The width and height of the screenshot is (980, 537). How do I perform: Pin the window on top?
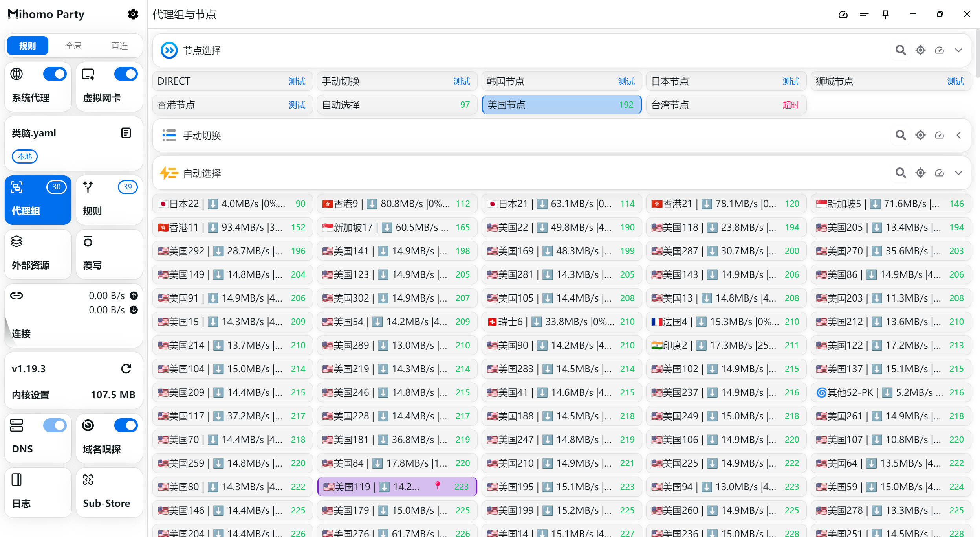tap(885, 15)
